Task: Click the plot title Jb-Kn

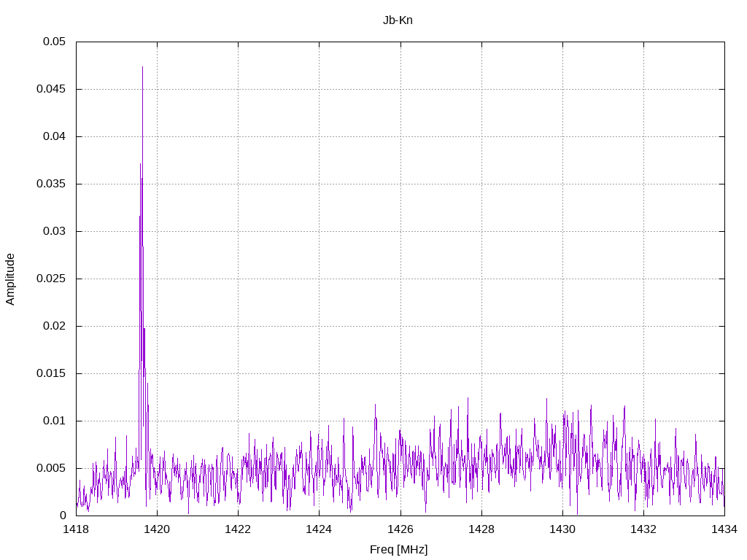Action: (398, 20)
